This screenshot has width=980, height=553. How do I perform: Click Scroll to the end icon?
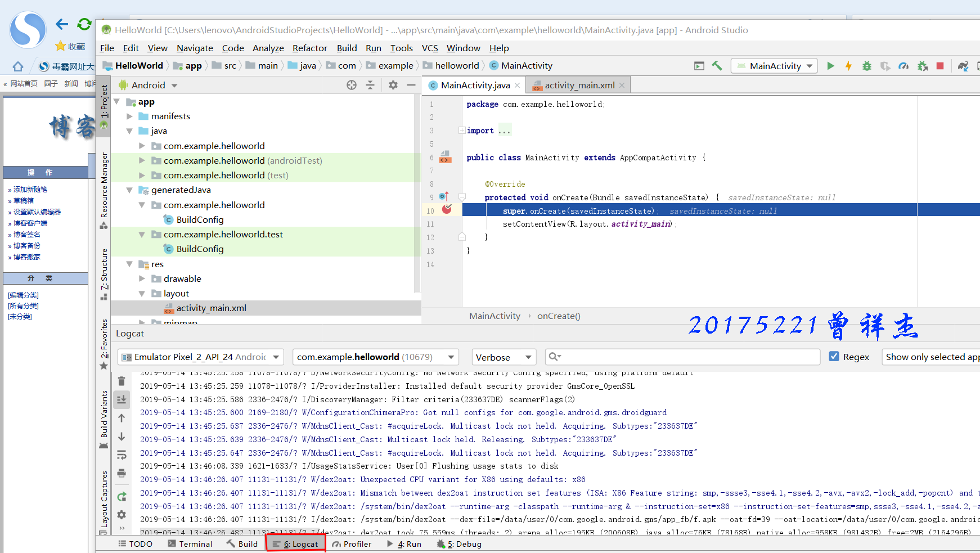tap(122, 399)
